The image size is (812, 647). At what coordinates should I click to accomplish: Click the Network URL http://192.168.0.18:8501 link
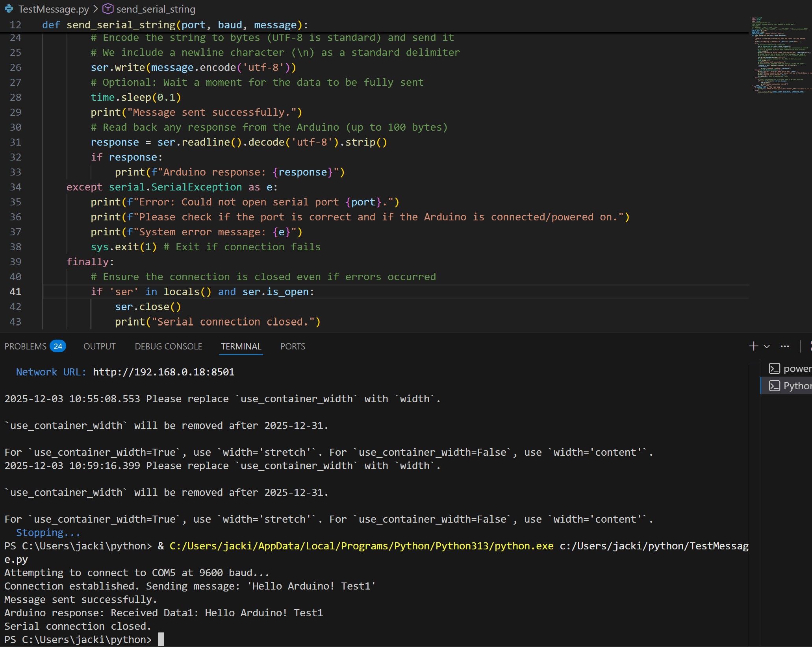click(x=163, y=372)
